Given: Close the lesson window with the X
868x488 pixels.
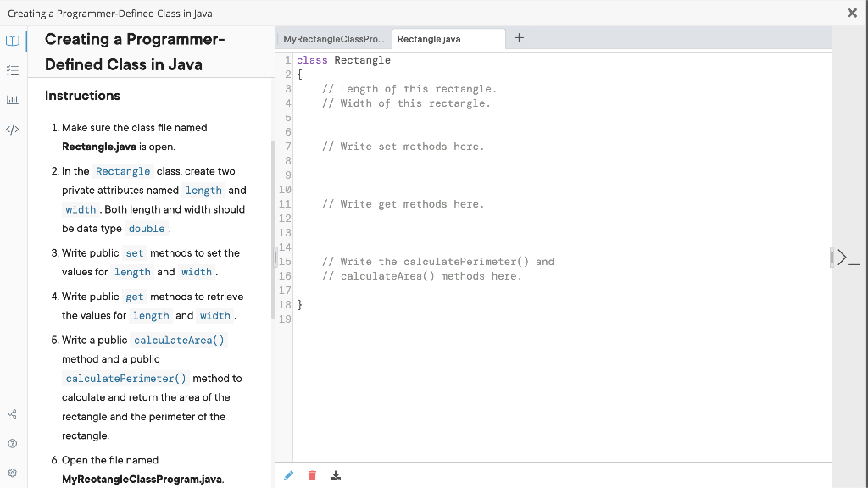Looking at the screenshot, I should (854, 13).
